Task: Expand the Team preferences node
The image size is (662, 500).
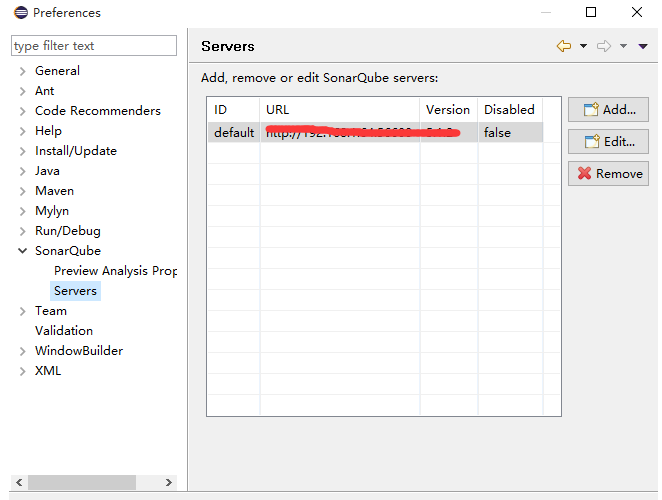Action: 22,311
